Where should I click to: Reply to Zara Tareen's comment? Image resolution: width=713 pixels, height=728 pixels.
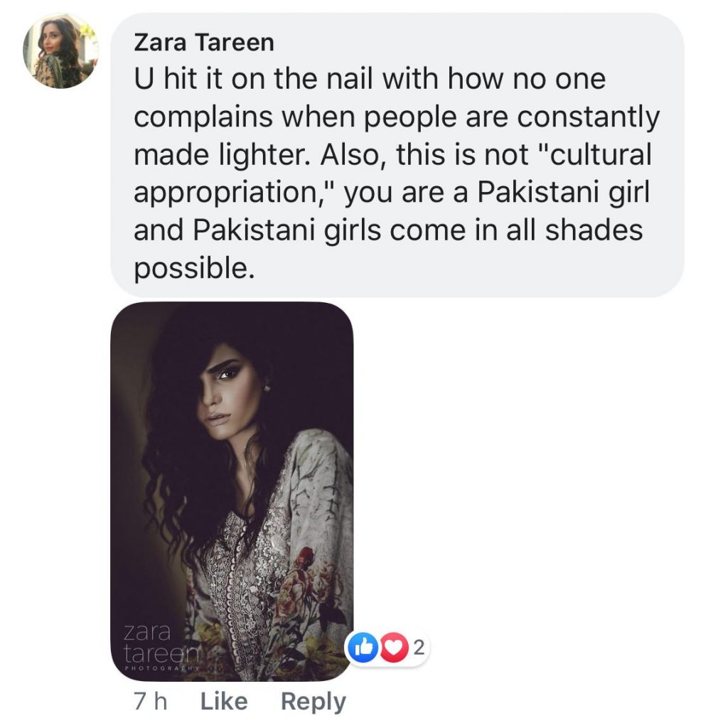313,702
